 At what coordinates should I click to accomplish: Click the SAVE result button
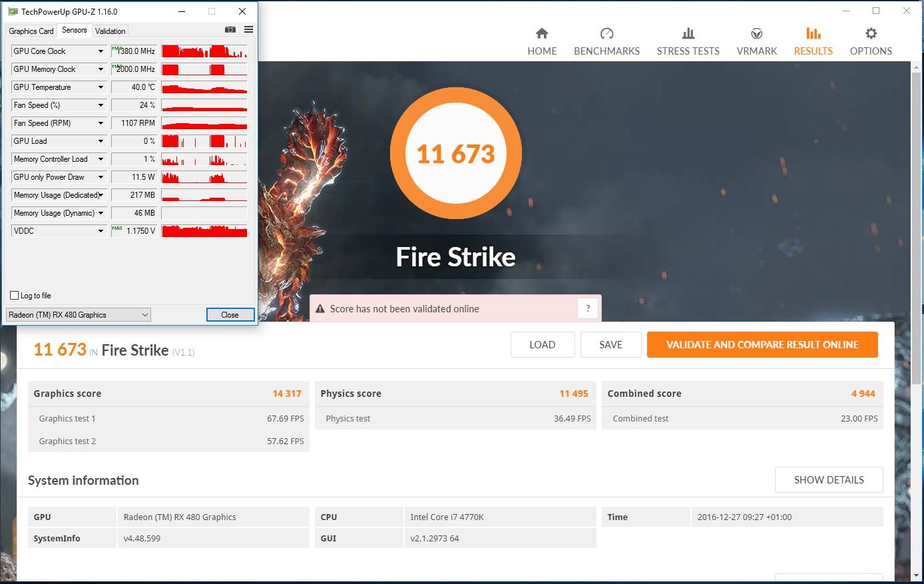(x=610, y=345)
